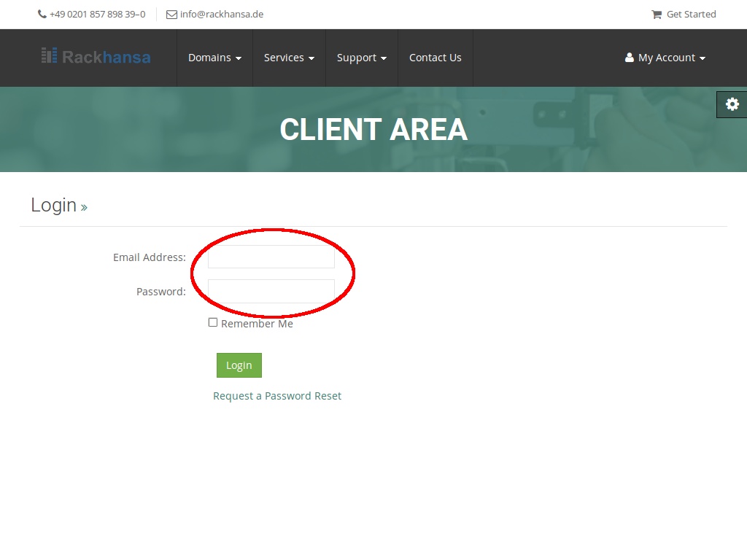Open the My Account dropdown

pos(665,58)
